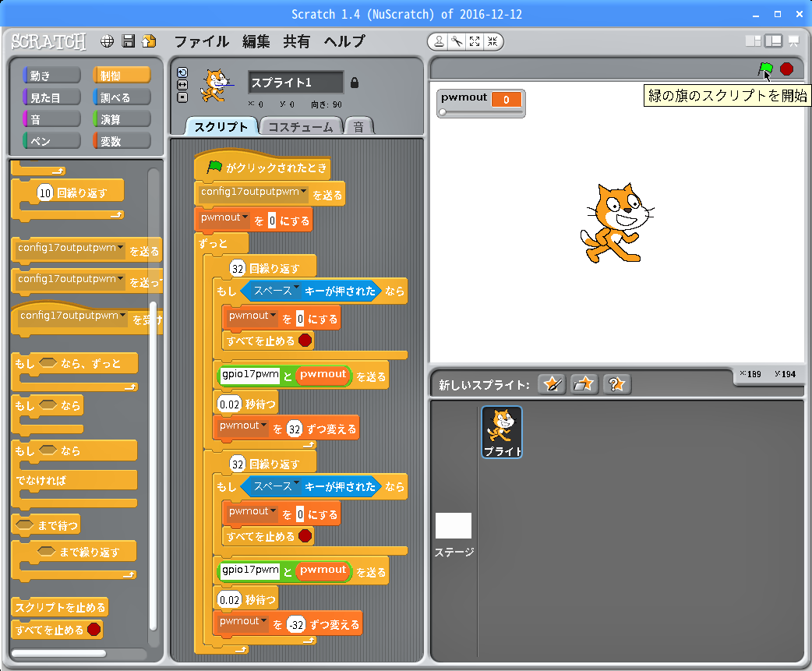This screenshot has width=812, height=671.
Task: Save project with the floppy disk icon
Action: 129,41
